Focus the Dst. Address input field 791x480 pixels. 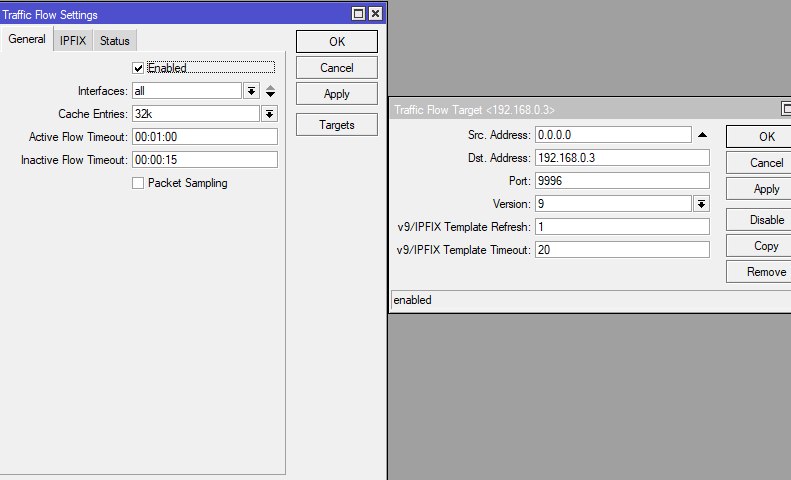(622, 158)
